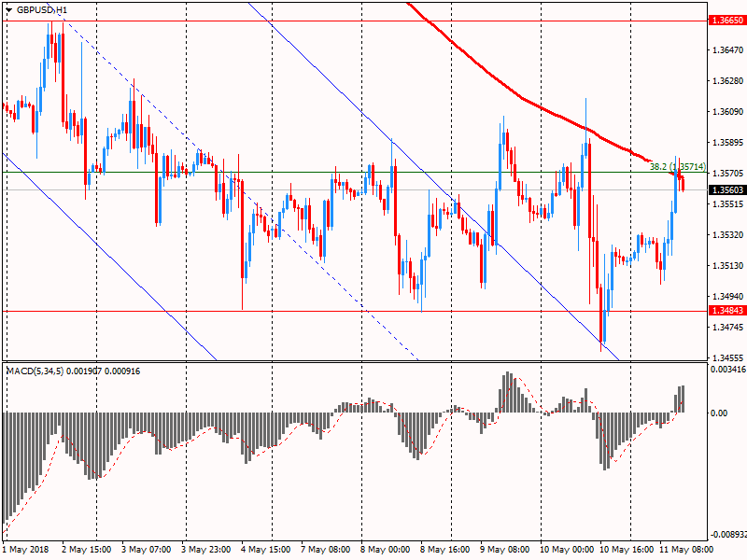Click the 10 May 00:00 time label
747x560 pixels.
click(x=567, y=550)
